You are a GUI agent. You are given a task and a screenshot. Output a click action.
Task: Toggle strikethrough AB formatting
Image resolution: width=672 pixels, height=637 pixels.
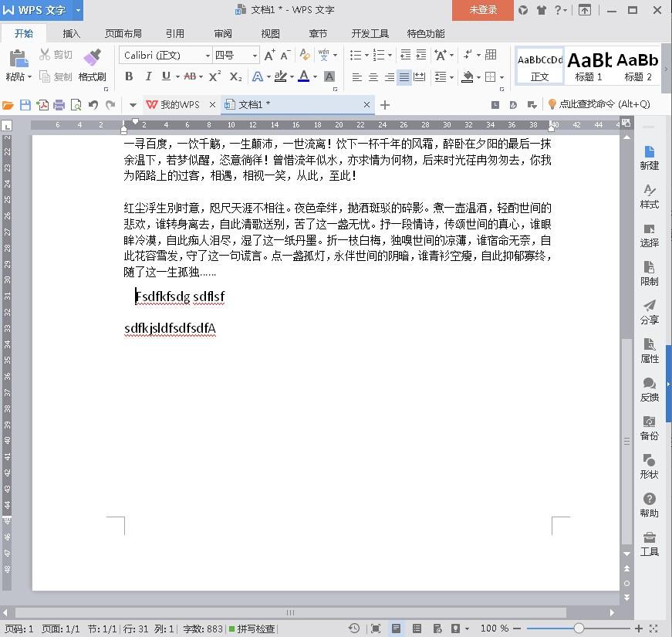coord(190,76)
